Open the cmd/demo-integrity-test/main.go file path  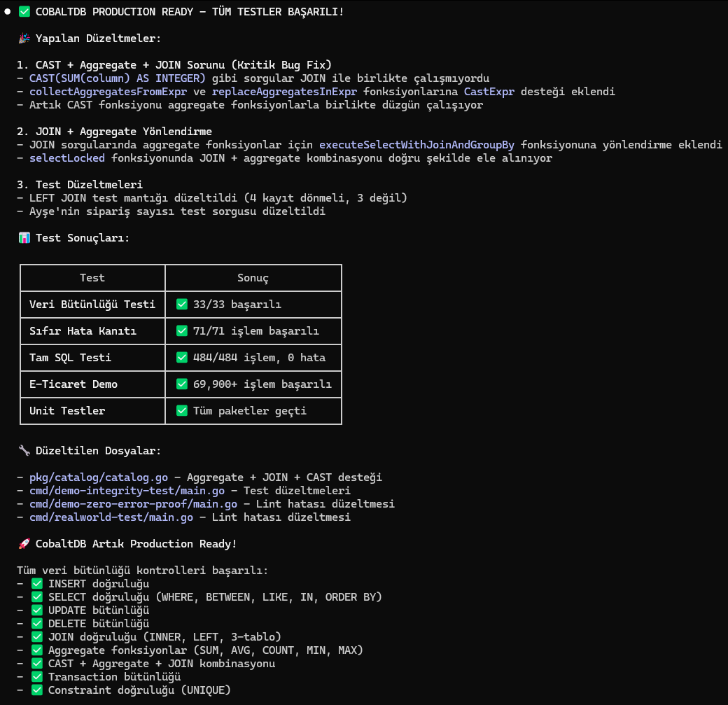[x=127, y=491]
